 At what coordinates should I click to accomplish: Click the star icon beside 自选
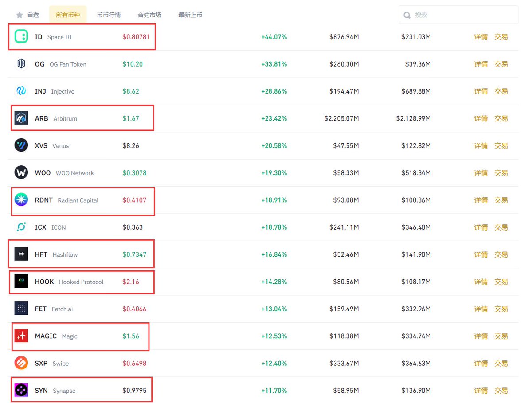coord(20,15)
